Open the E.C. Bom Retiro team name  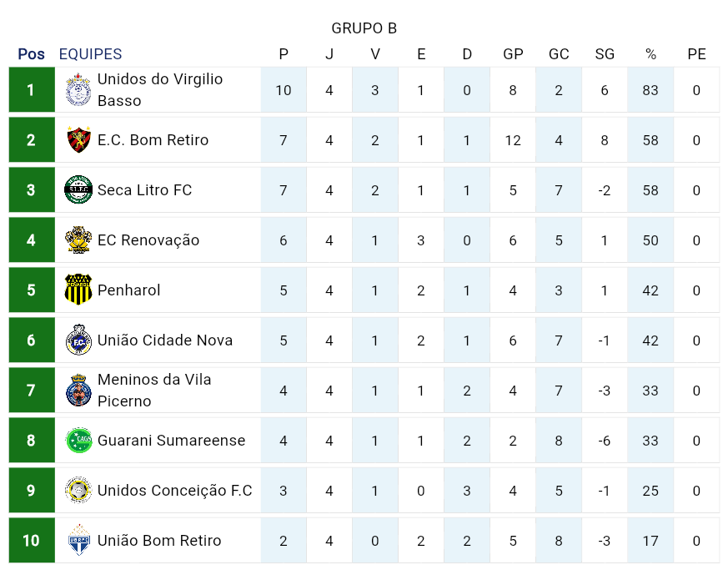coord(153,140)
